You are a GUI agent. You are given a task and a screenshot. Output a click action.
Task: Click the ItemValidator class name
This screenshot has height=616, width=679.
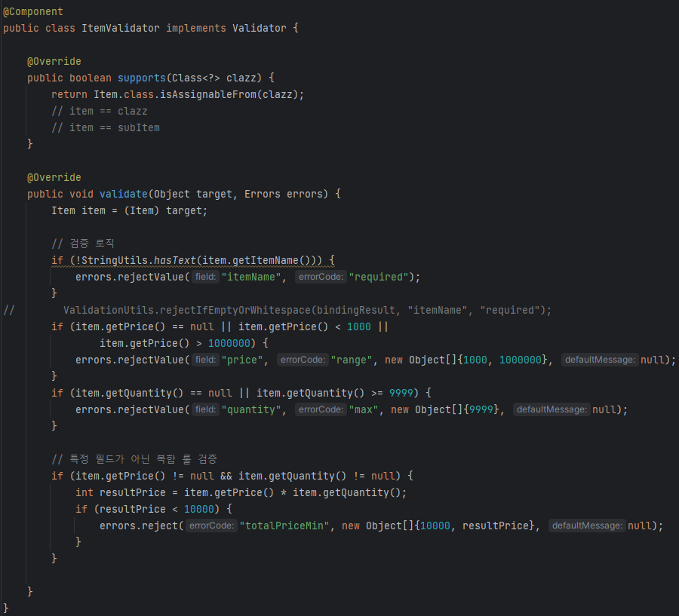click(x=121, y=28)
